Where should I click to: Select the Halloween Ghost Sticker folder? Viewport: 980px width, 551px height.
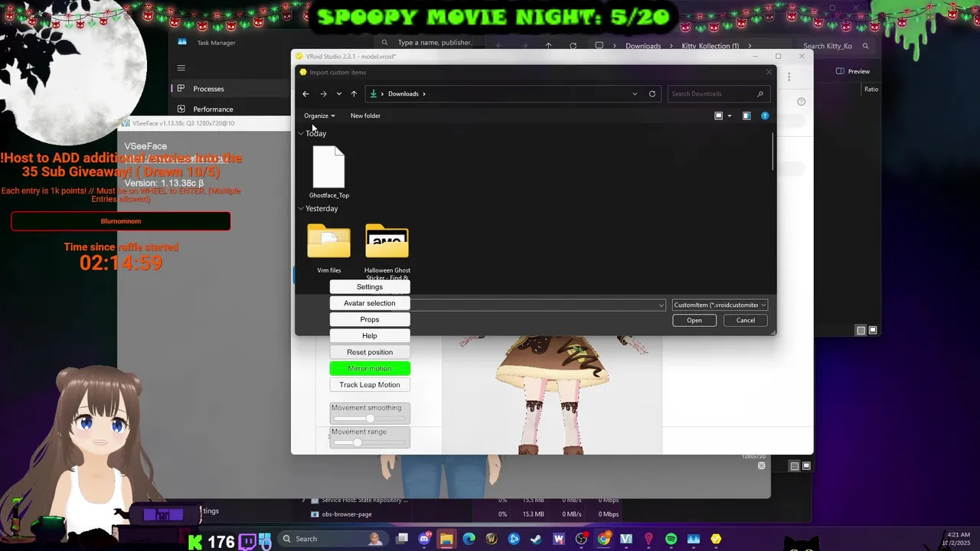click(387, 252)
